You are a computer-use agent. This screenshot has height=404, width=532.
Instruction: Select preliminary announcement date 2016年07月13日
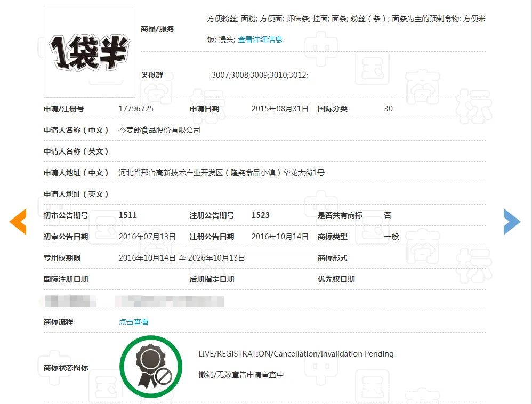(x=147, y=237)
